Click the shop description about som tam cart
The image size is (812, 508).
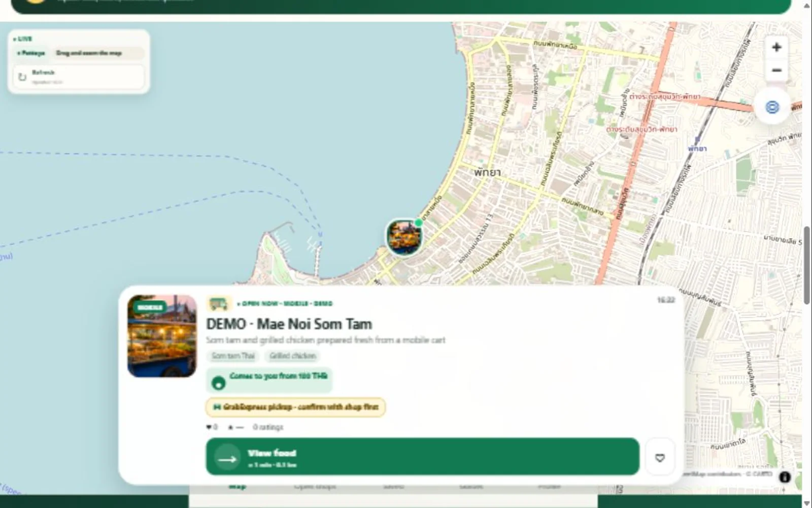pos(325,340)
